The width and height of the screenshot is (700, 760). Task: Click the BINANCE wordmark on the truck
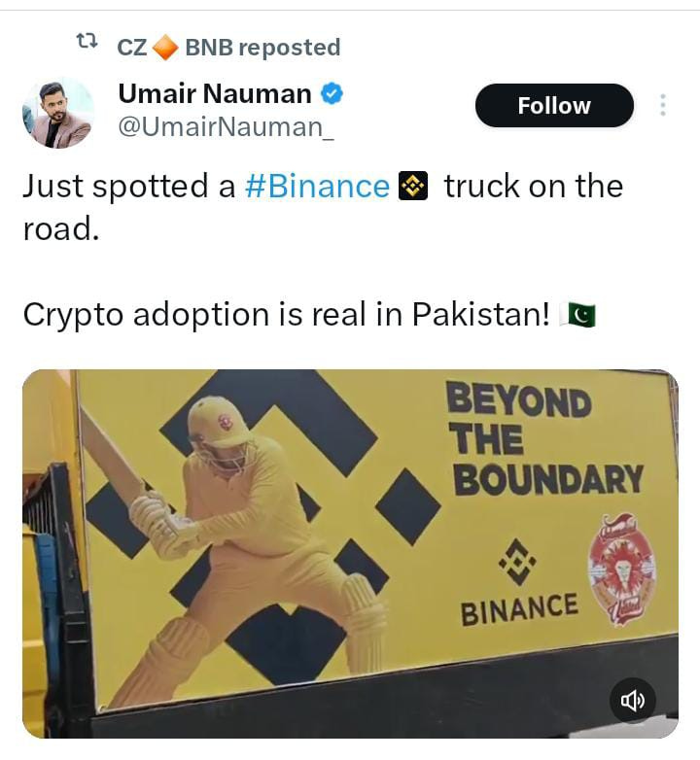point(519,608)
